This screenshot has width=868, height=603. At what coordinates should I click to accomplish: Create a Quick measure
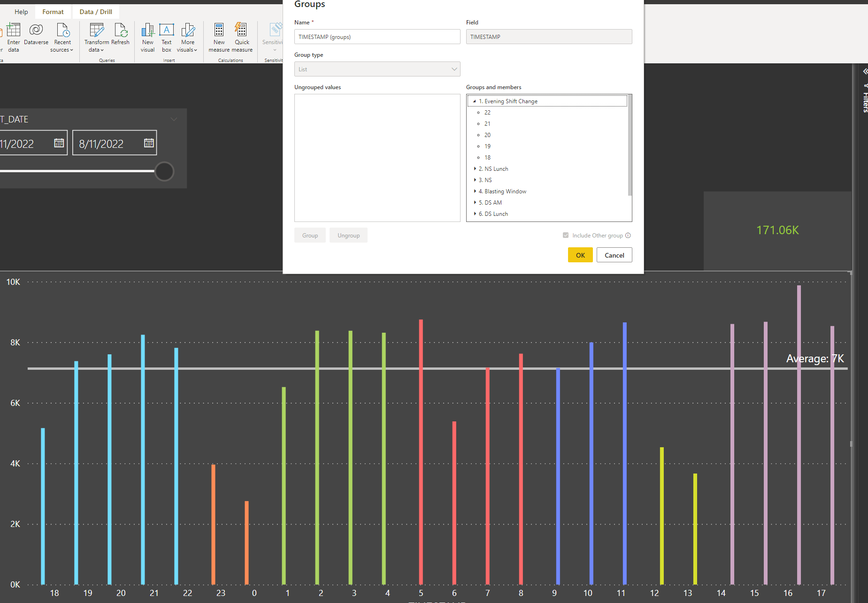pos(242,38)
